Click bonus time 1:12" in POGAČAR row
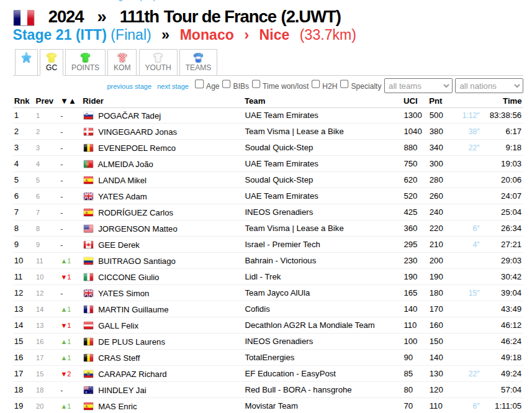Viewport: 532px width, 413px height. [x=471, y=116]
